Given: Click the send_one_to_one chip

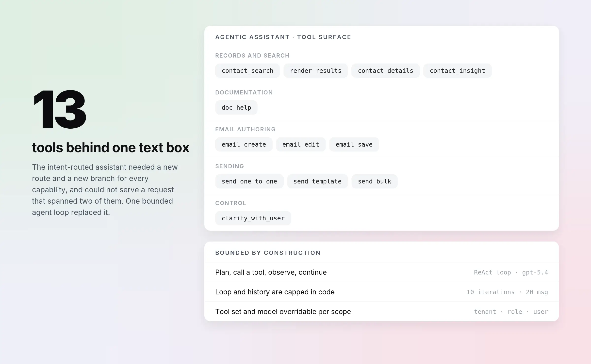Looking at the screenshot, I should 249,181.
